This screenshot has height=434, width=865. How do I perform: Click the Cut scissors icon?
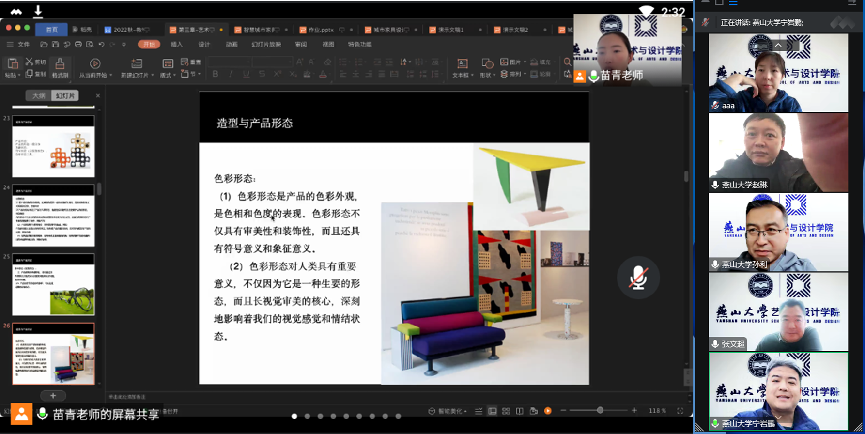point(33,62)
